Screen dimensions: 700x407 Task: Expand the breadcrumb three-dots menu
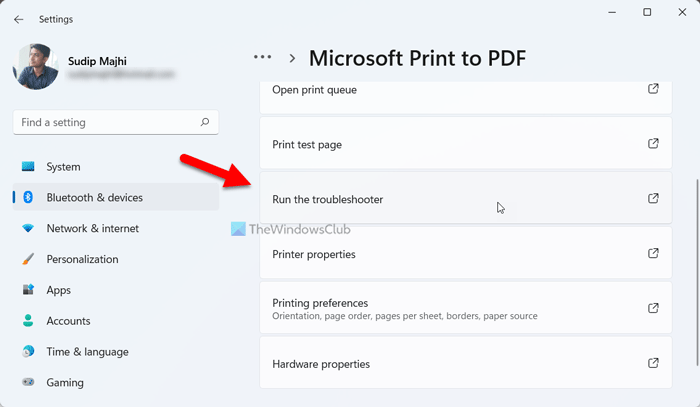(263, 58)
